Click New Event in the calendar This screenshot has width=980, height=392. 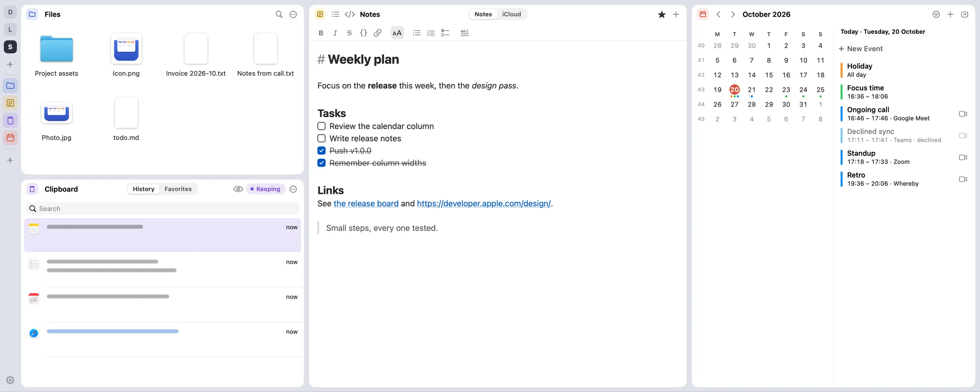(x=861, y=49)
